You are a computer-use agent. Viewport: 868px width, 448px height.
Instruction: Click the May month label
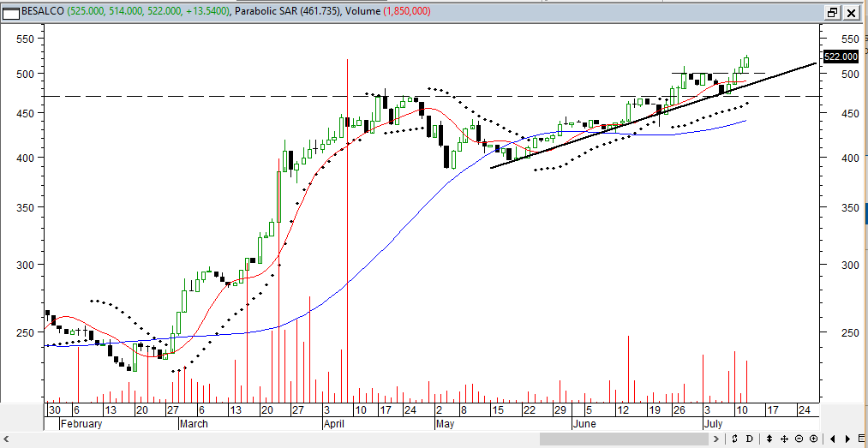point(445,424)
